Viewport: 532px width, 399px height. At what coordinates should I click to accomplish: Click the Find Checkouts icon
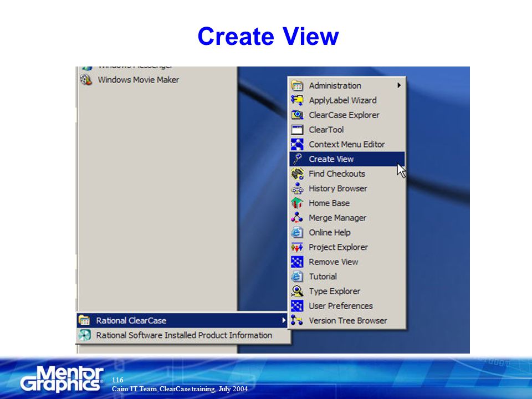[x=297, y=173]
